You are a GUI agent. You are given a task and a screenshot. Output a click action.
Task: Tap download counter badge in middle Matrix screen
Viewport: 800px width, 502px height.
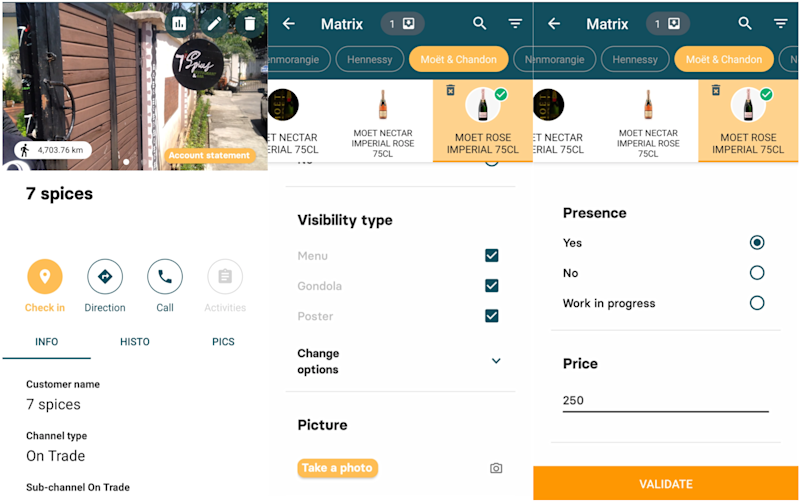pyautogui.click(x=402, y=24)
